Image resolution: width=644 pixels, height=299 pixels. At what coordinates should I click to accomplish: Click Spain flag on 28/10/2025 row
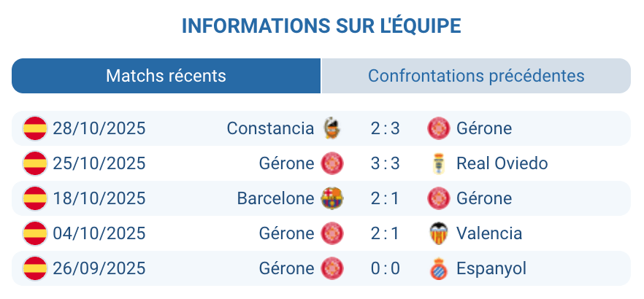tap(34, 128)
